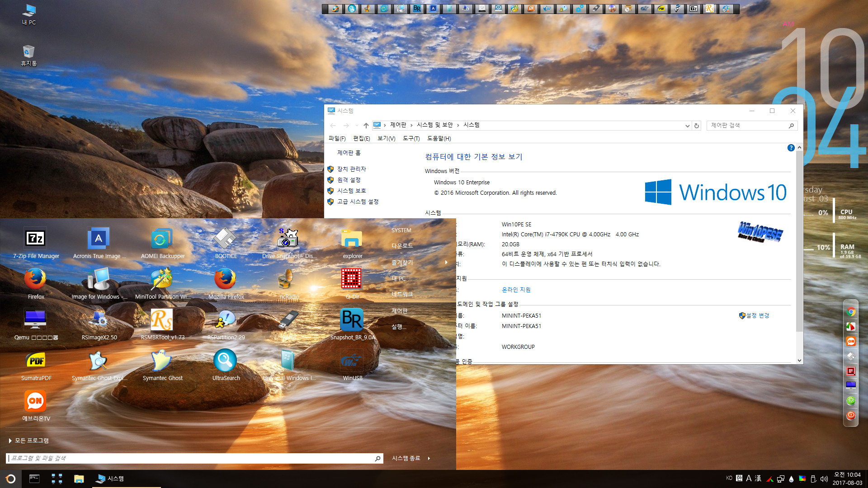Toggle the 한 Korean IME mode indicator
Viewport: 868px width, 488px height.
(x=739, y=478)
